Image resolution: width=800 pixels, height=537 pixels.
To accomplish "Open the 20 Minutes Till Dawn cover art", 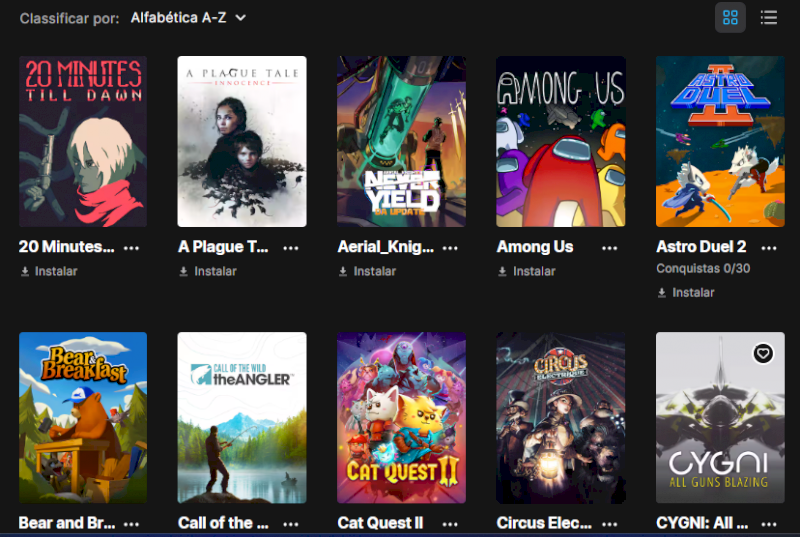I will click(83, 141).
